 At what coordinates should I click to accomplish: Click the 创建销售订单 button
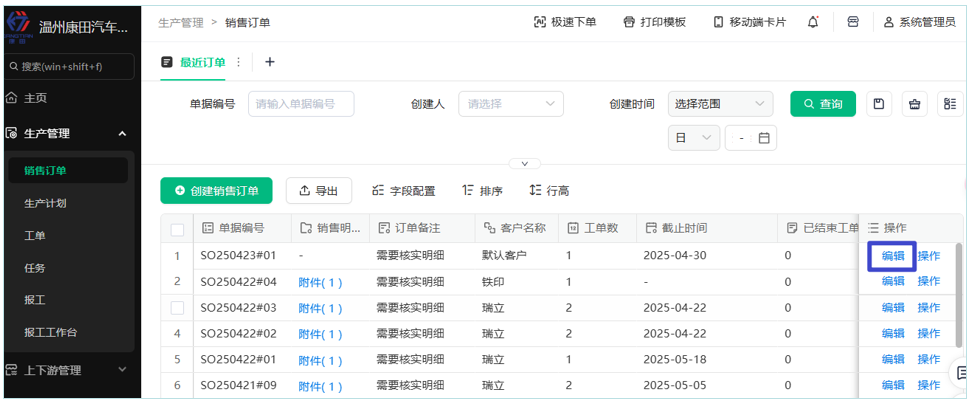(216, 191)
